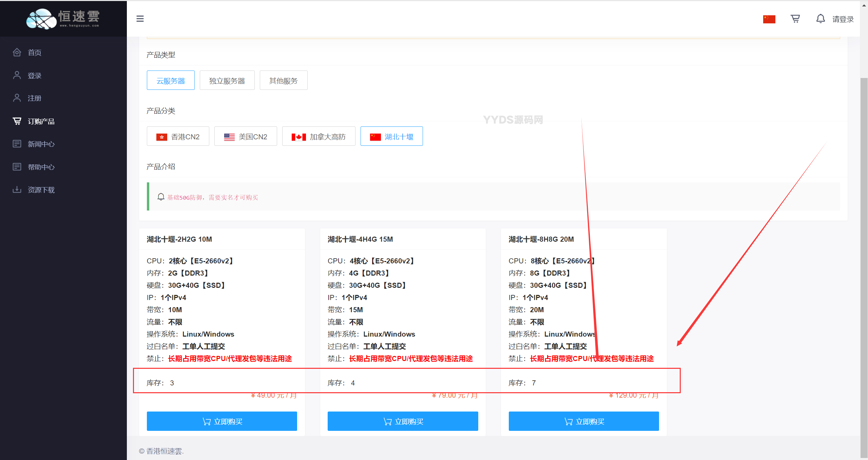Image resolution: width=868 pixels, height=460 pixels.
Task: Select the 云服务器 product type tab
Action: (x=171, y=81)
